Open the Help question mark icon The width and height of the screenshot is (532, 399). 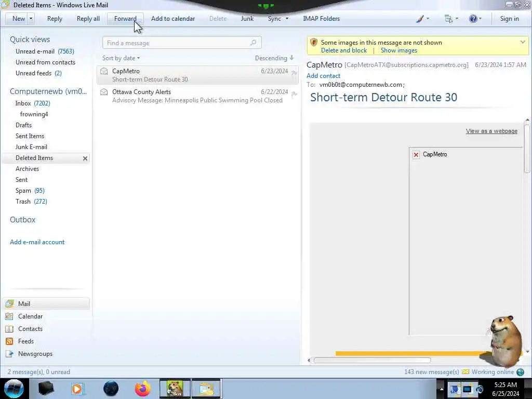pos(475,19)
